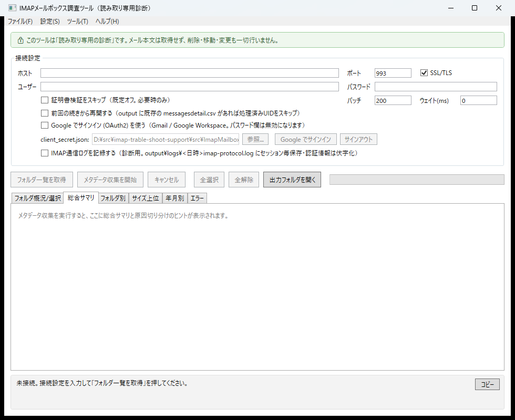Click the メタデータ収集を実行すると placeholder text
Screen dimensions: 515x420
click(123, 216)
